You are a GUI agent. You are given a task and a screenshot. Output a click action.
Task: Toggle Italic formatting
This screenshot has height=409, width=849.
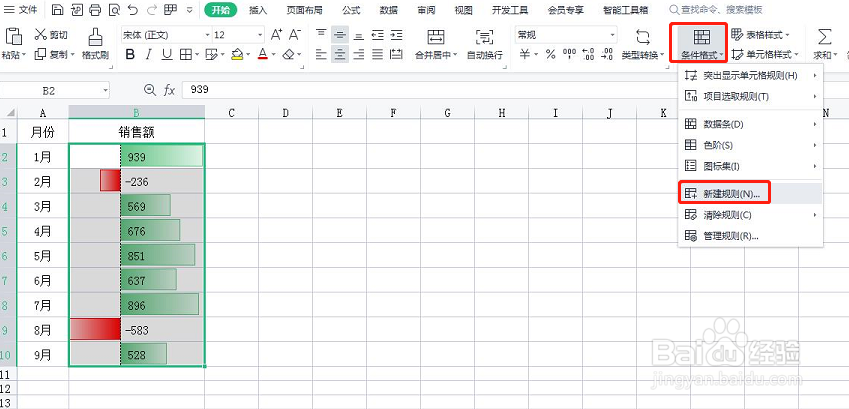pos(148,54)
